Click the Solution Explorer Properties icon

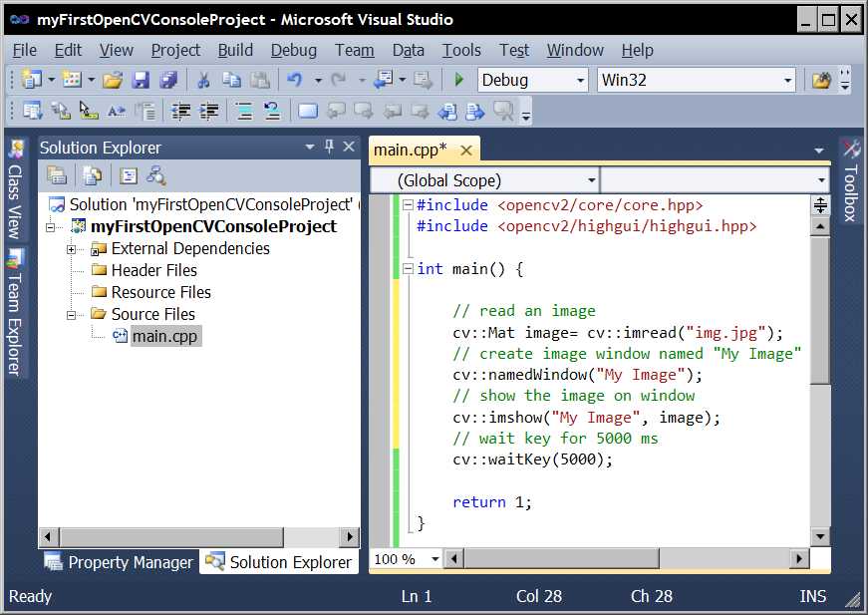56,176
